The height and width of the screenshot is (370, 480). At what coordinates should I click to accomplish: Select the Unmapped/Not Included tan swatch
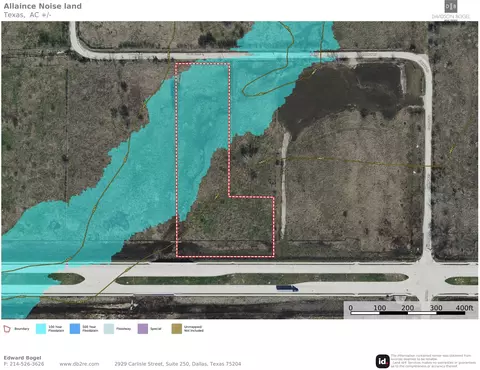177,329
